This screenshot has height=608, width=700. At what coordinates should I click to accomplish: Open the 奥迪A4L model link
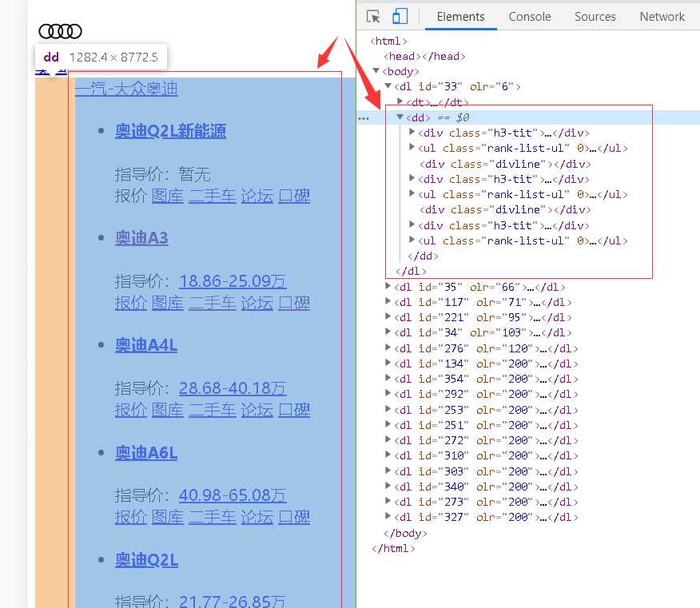146,345
